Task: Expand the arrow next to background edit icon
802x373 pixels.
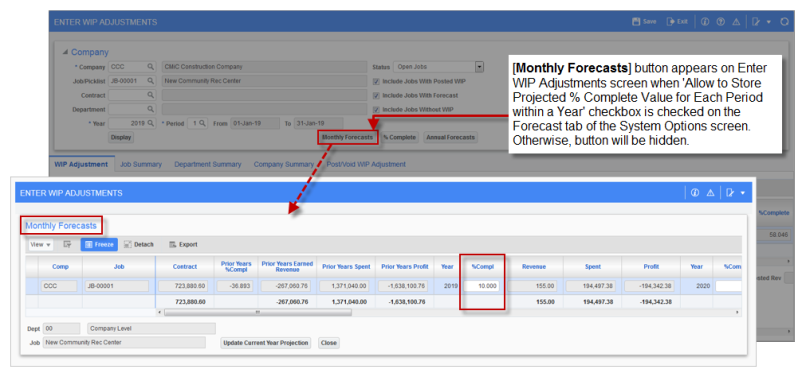Action: (x=769, y=23)
